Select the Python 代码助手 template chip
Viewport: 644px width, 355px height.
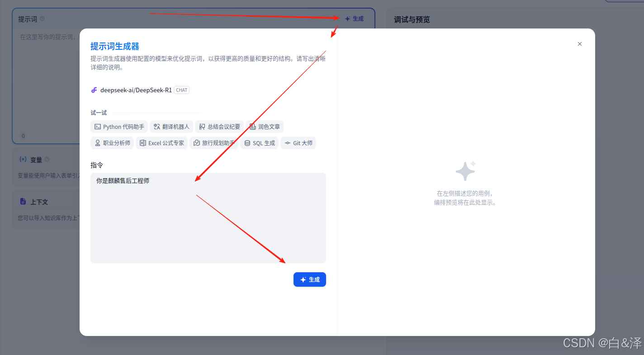click(119, 127)
